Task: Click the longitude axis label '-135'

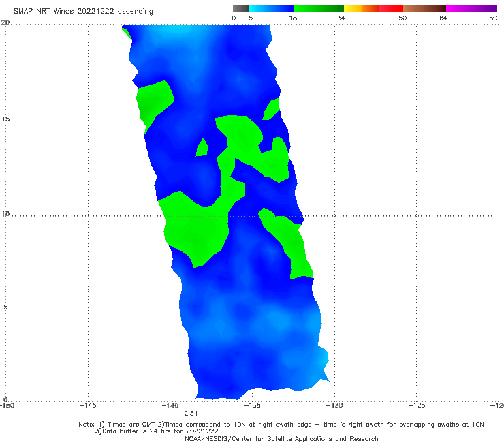Action: coord(252,406)
